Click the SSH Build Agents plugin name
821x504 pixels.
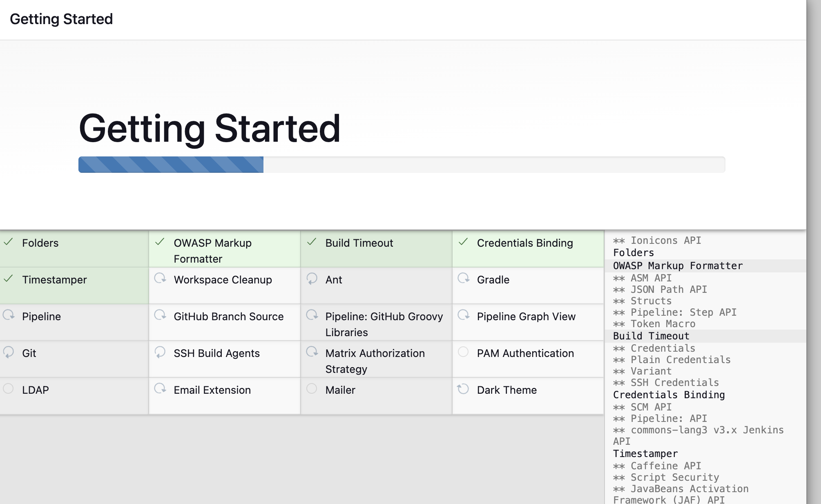coord(216,353)
